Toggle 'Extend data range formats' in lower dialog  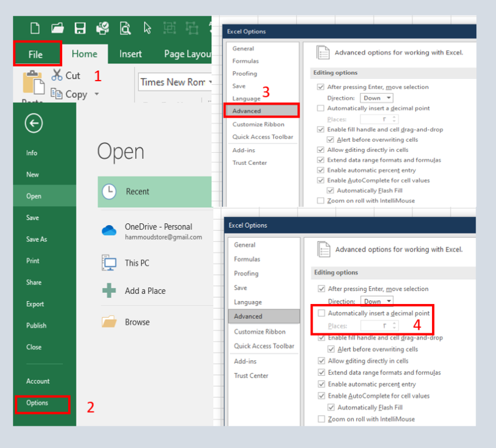(322, 373)
